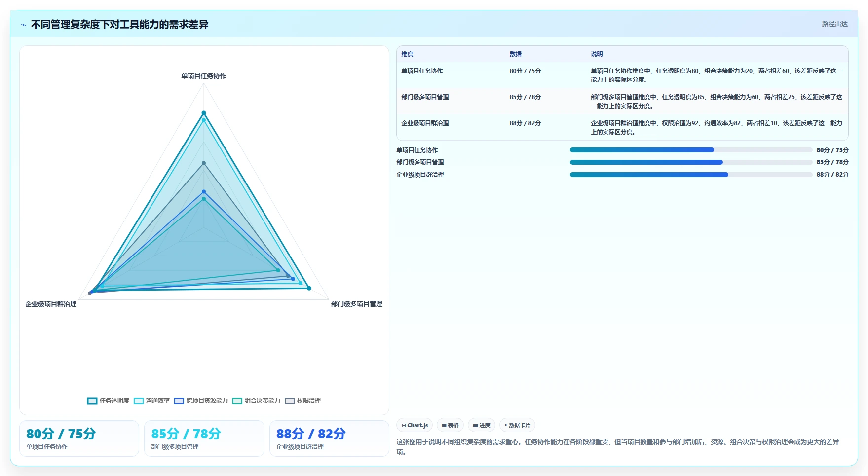The width and height of the screenshot is (868, 476).
Task: Select the 80分 / 75分 data card
Action: [79, 439]
